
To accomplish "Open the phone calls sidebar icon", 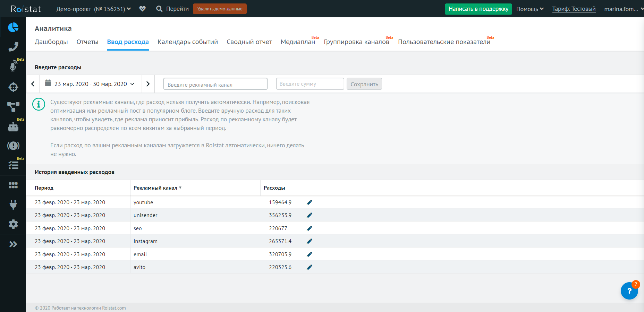I will coord(13,46).
